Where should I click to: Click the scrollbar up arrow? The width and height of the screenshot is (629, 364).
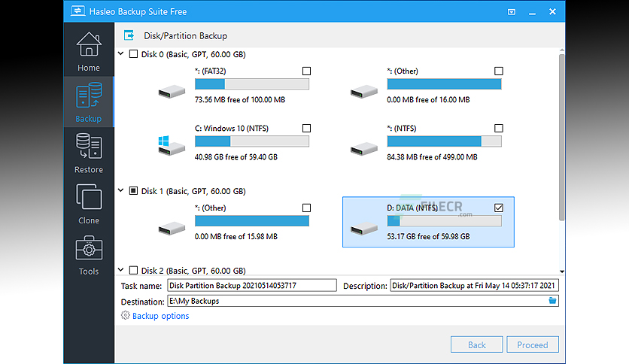(x=561, y=50)
